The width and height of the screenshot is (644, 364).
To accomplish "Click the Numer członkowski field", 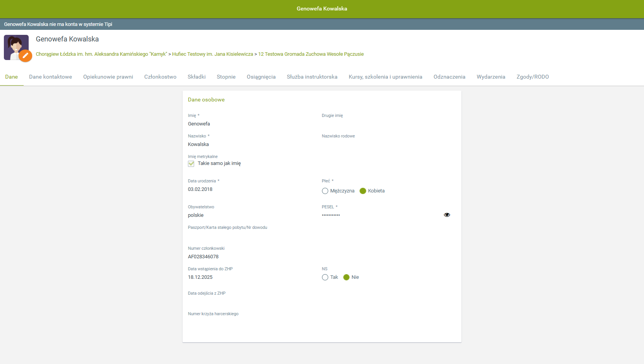I will [x=203, y=257].
